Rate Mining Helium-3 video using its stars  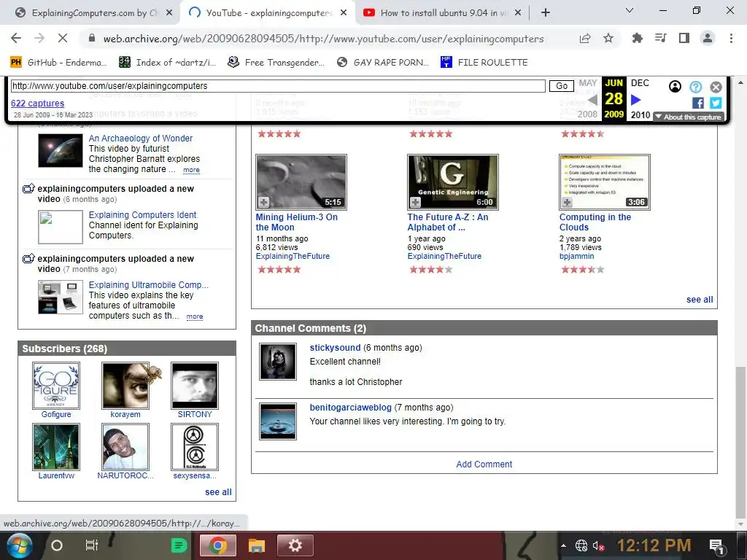pos(279,270)
